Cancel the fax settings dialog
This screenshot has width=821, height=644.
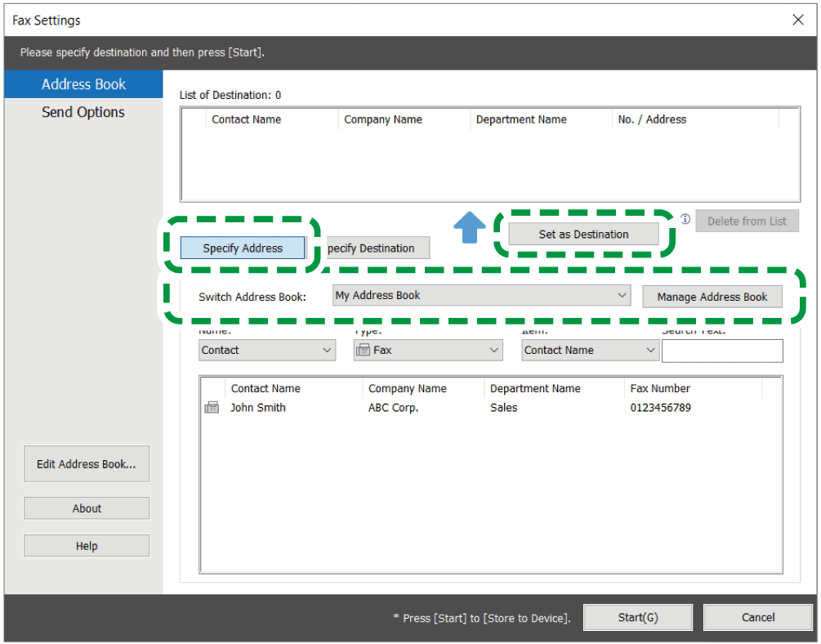tap(757, 618)
